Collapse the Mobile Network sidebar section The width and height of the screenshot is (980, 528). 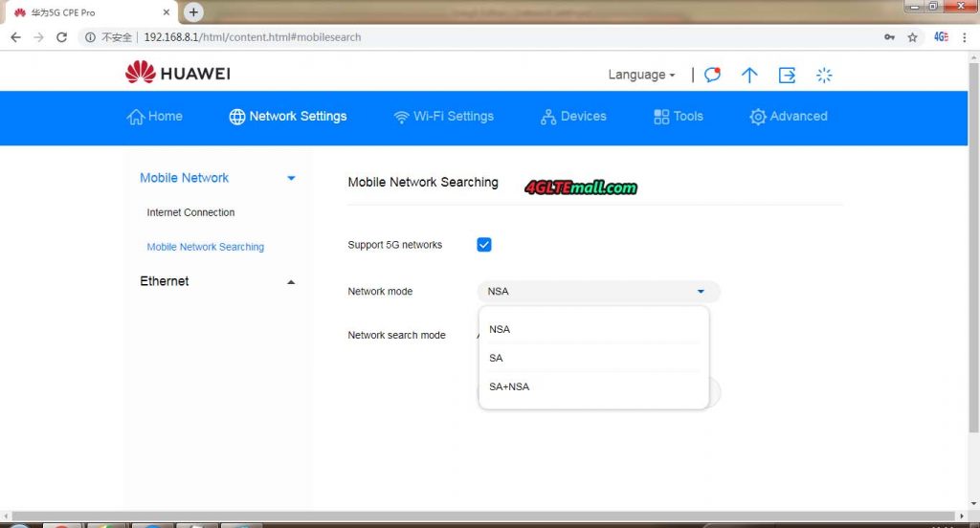(291, 178)
